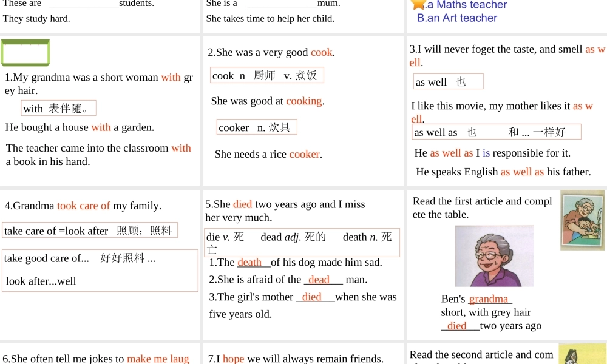Click the small grandma and boy picture

[582, 220]
